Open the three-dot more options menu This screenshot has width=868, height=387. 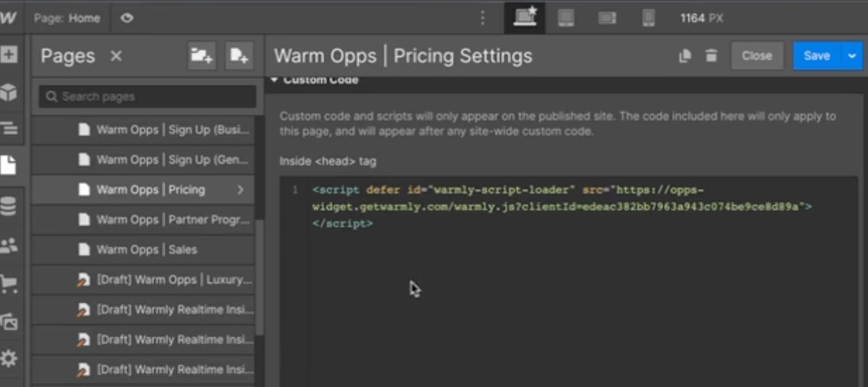coord(483,18)
